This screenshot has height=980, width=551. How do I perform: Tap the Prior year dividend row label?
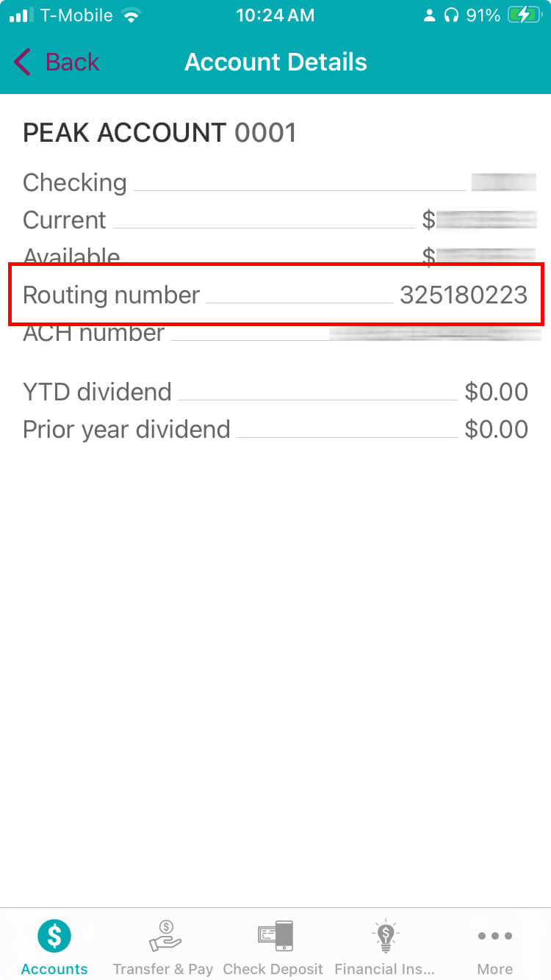coord(126,430)
